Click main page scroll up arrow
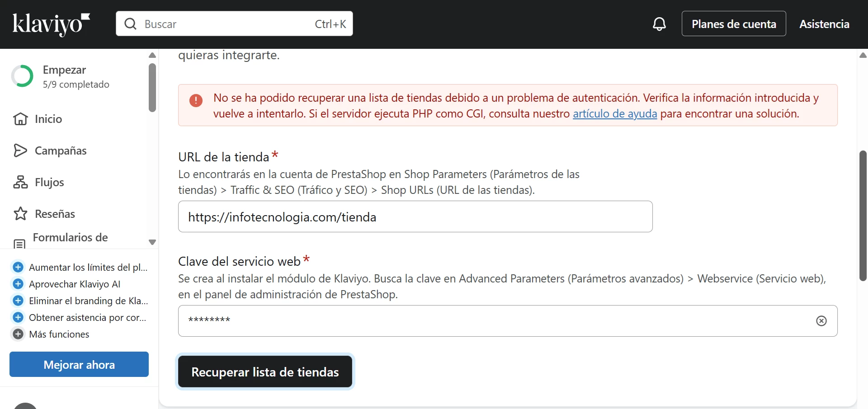 pyautogui.click(x=863, y=55)
